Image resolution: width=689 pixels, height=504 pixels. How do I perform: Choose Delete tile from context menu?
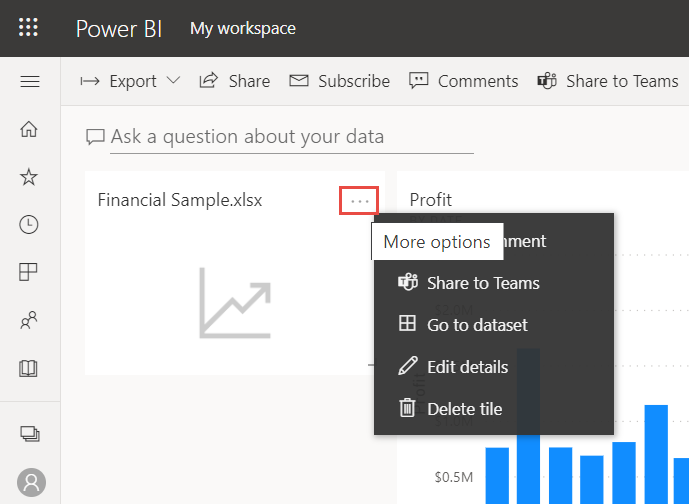point(464,408)
